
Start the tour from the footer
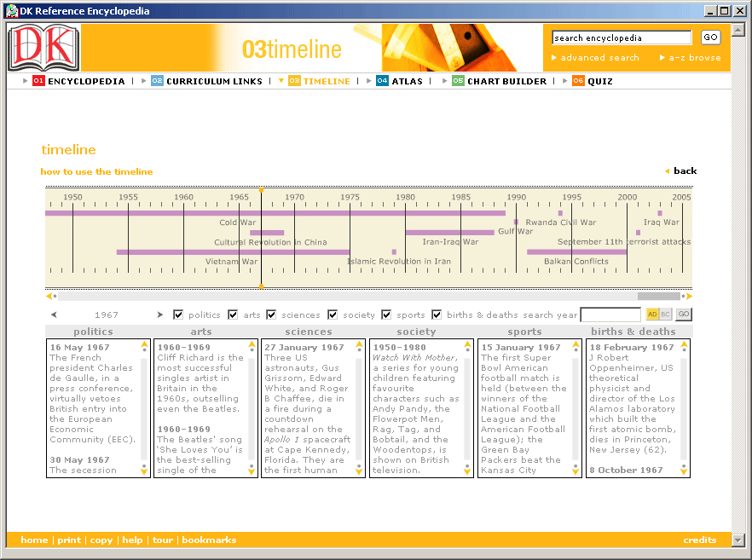click(x=163, y=540)
